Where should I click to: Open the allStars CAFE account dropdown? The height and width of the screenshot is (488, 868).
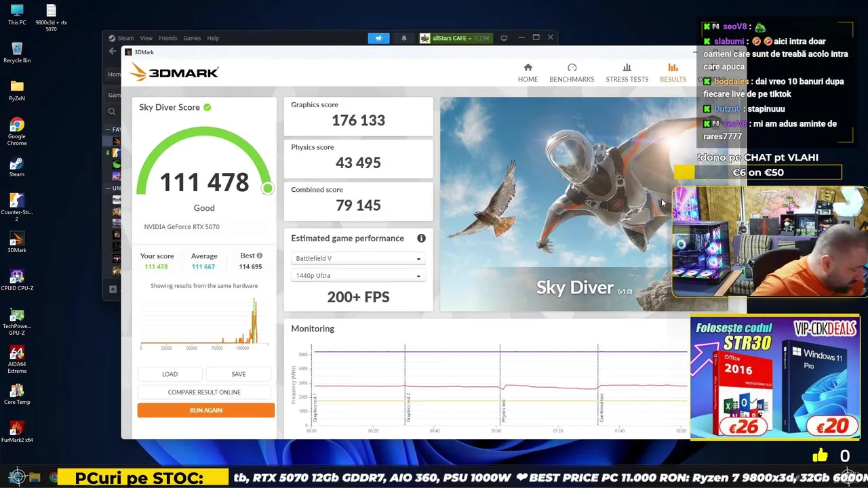[x=454, y=38]
